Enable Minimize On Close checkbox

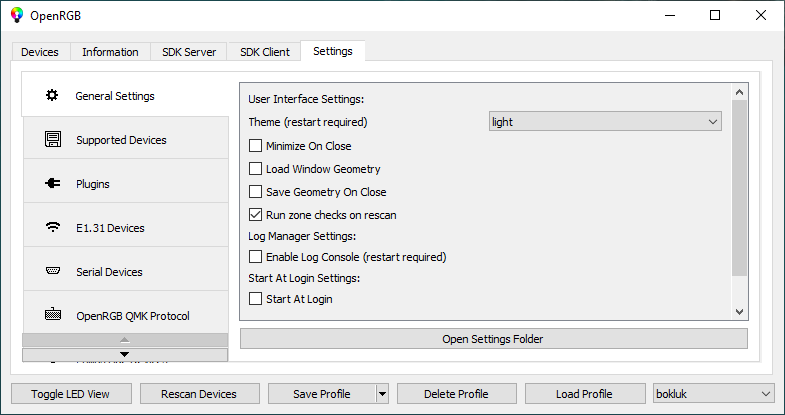[x=255, y=146]
